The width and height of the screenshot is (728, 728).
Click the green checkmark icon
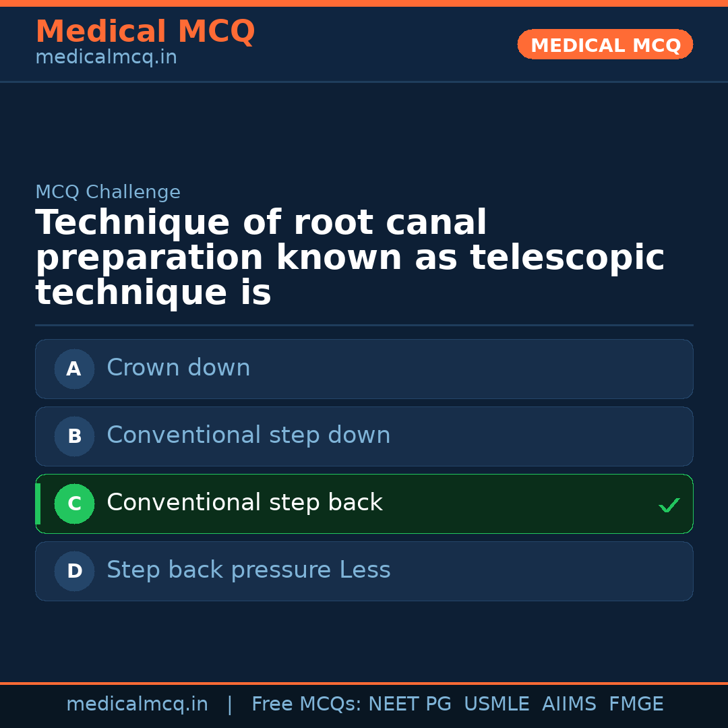[x=669, y=505]
